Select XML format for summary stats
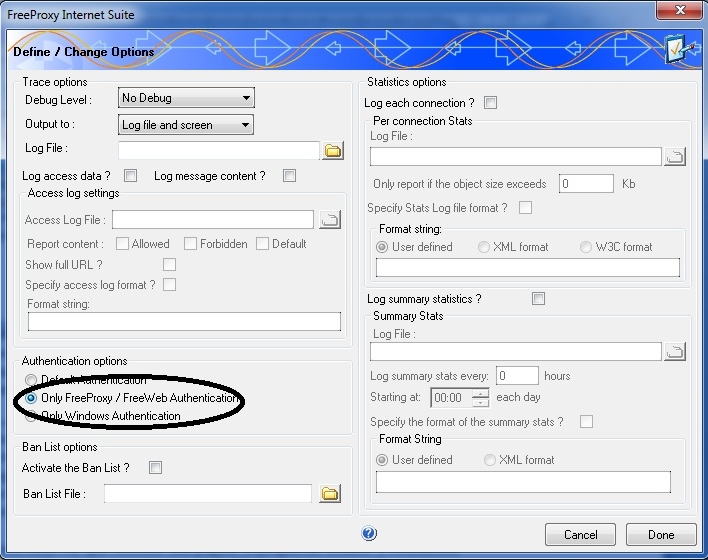Screen dimensions: 708x560 click(489, 460)
